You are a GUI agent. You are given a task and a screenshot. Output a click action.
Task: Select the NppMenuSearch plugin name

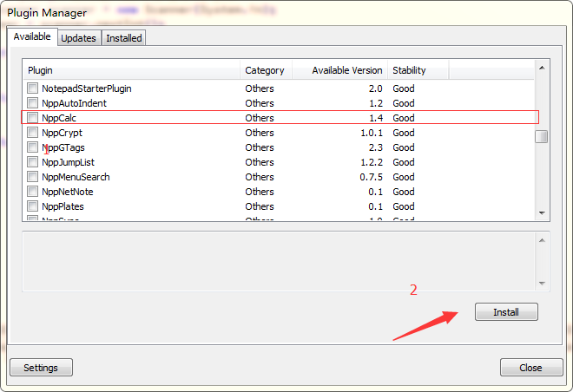(76, 177)
